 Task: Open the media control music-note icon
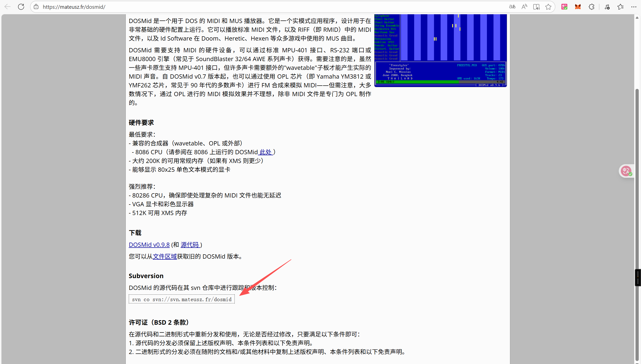[607, 7]
